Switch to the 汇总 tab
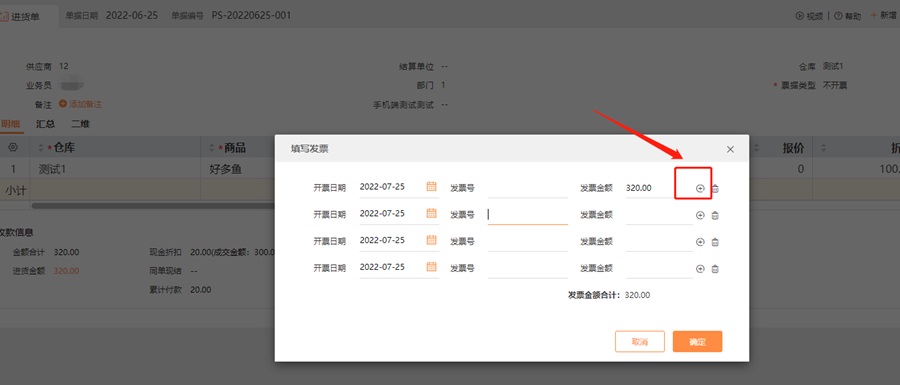Image resolution: width=900 pixels, height=385 pixels. (x=45, y=124)
